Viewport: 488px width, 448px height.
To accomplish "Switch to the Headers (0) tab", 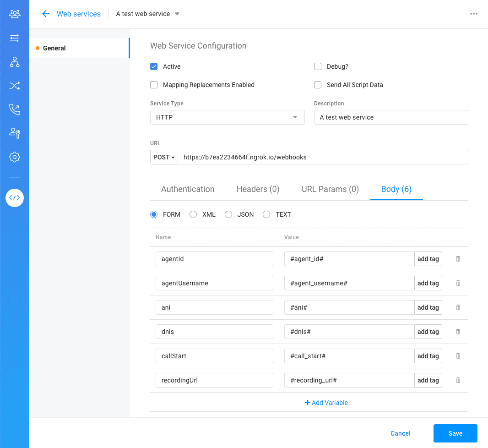I will click(258, 189).
